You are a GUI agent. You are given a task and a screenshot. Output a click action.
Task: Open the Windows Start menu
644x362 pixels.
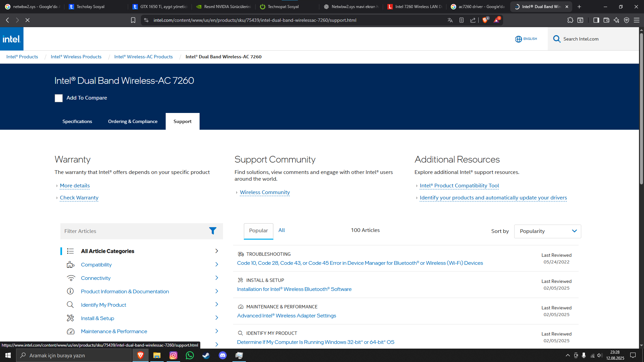8,355
